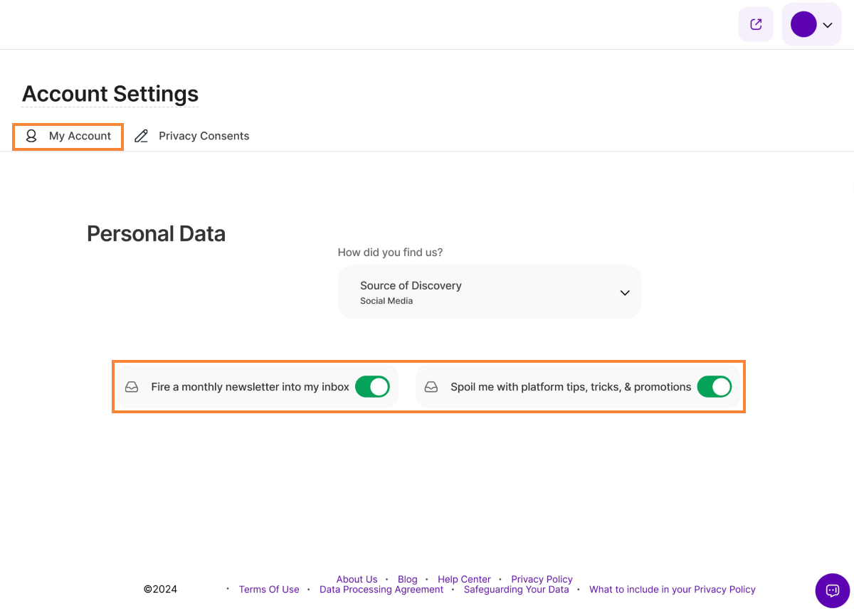Open the Data Processing Agreement link
The width and height of the screenshot is (854, 616).
tap(381, 590)
